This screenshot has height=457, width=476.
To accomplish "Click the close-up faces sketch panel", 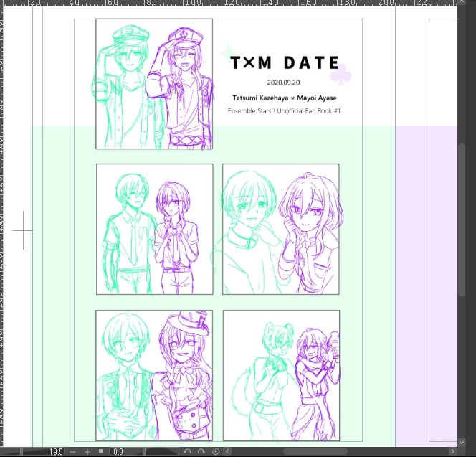I will click(x=281, y=229).
